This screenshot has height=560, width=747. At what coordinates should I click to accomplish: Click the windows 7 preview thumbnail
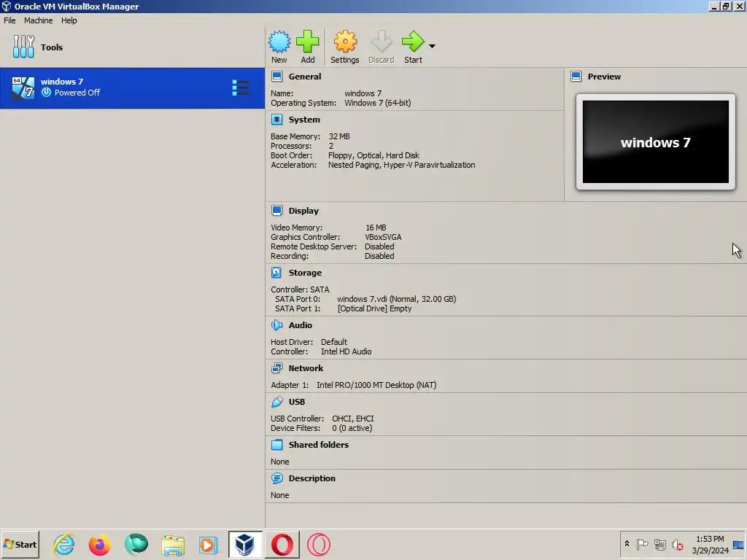(x=656, y=142)
